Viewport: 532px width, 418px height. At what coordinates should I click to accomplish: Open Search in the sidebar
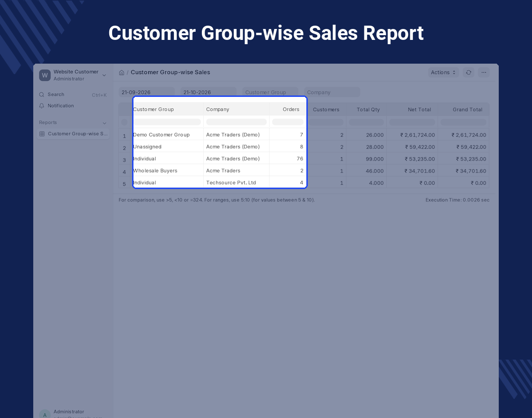coord(73,95)
